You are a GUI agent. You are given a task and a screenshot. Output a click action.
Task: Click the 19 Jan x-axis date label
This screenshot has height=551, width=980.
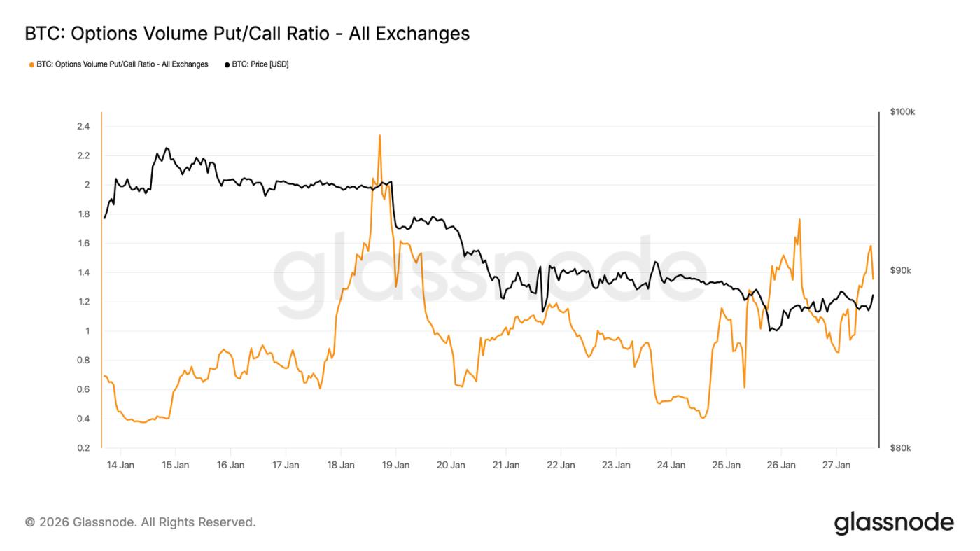tap(395, 465)
